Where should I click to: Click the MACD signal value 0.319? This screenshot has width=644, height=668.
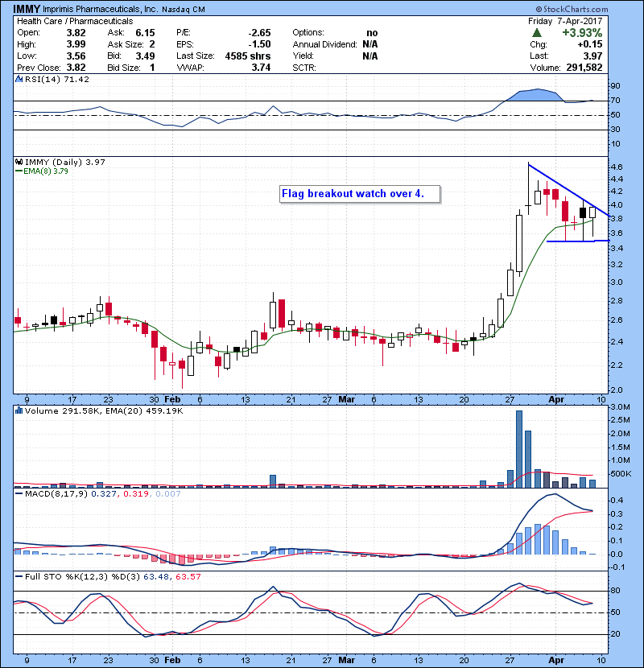[136, 494]
